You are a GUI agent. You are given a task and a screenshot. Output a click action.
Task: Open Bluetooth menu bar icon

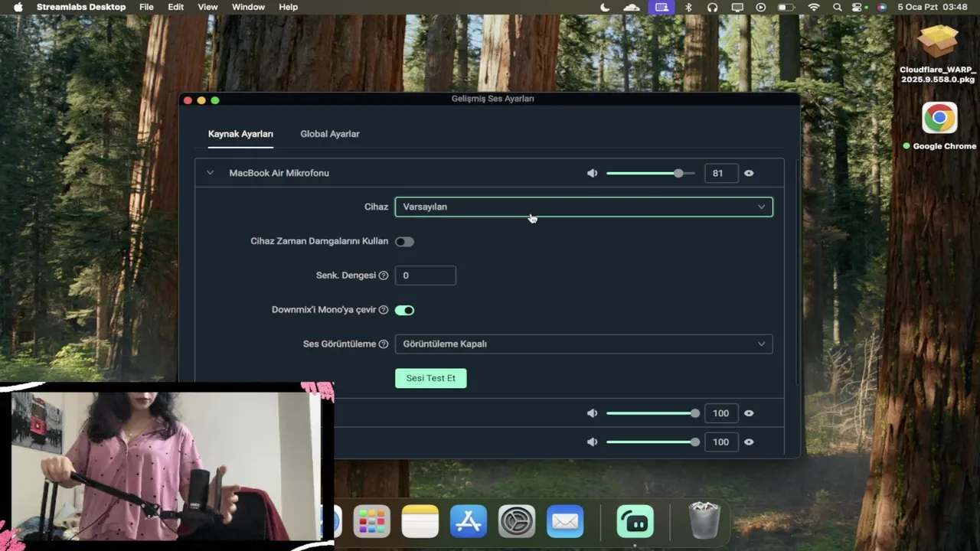(688, 7)
